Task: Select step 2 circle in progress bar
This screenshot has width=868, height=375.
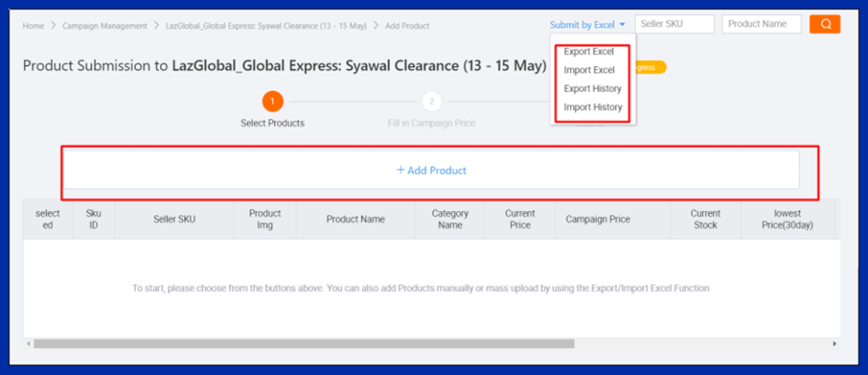Action: [x=432, y=101]
